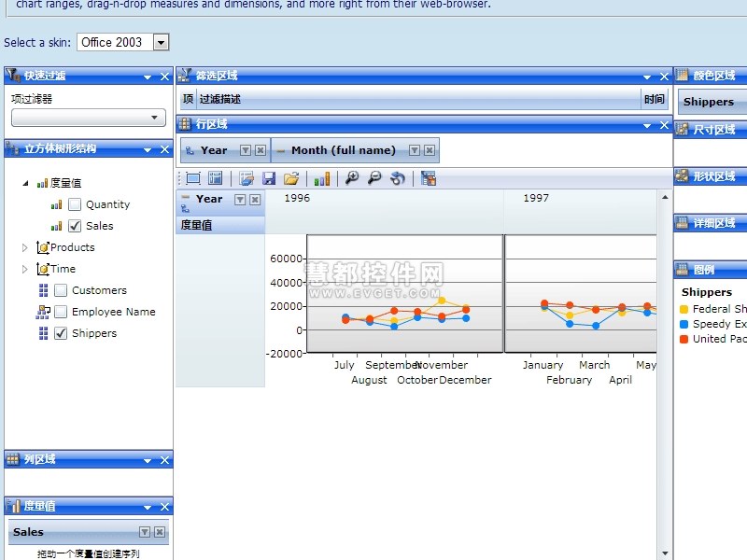Click the full screen view toolbar icon

click(x=193, y=178)
